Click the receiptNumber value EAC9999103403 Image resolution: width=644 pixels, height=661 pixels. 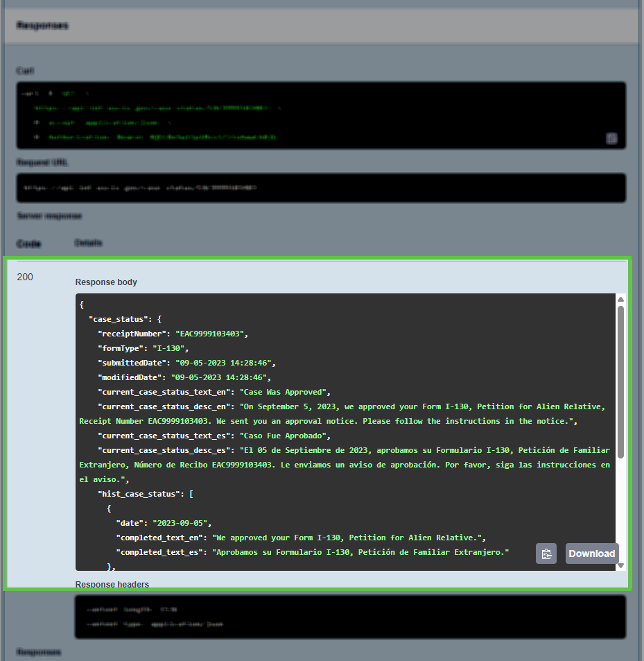[x=211, y=334]
